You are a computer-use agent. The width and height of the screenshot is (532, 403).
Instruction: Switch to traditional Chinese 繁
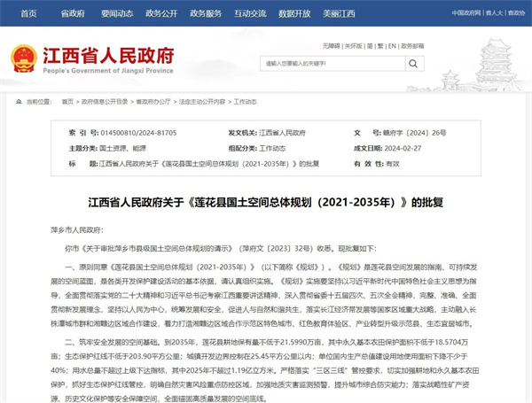pyautogui.click(x=380, y=46)
